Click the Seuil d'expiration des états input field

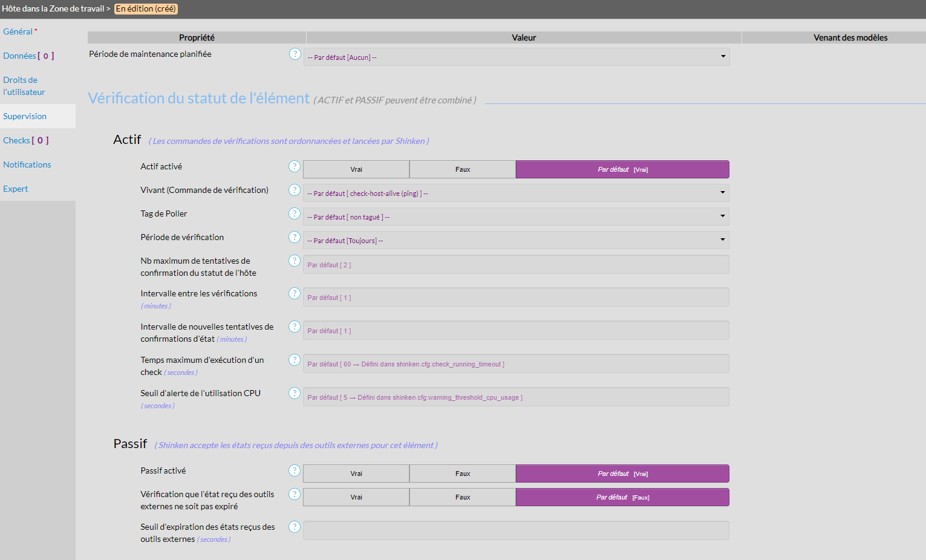516,530
